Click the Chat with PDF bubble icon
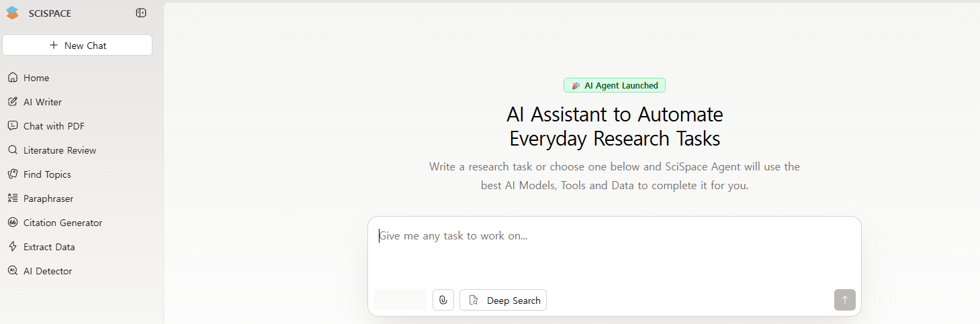This screenshot has height=324, width=980. tap(12, 126)
